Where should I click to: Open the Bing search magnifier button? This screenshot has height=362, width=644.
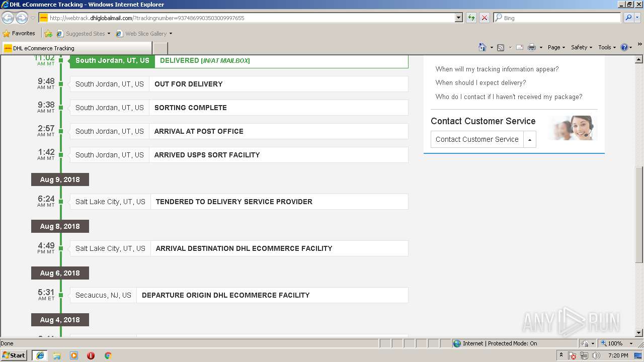click(628, 18)
